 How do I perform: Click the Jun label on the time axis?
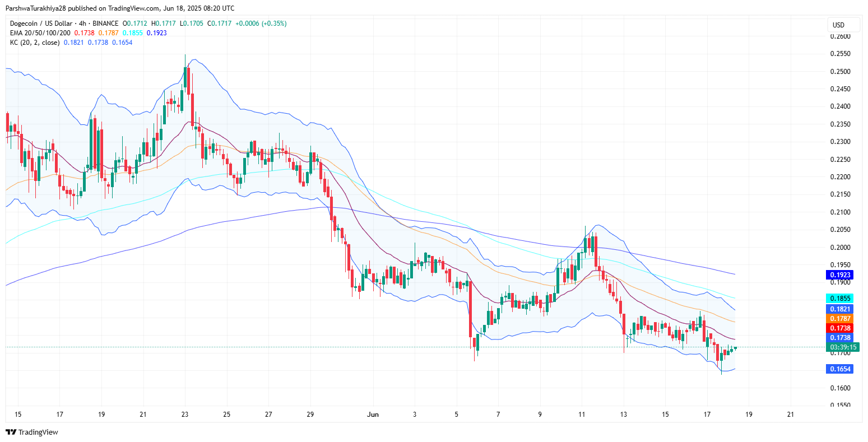pos(373,415)
